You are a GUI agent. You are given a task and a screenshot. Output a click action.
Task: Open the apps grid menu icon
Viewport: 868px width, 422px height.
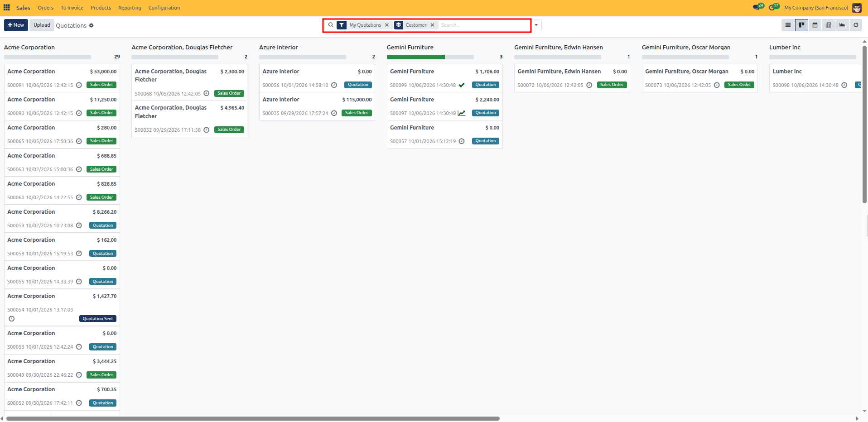tap(7, 7)
